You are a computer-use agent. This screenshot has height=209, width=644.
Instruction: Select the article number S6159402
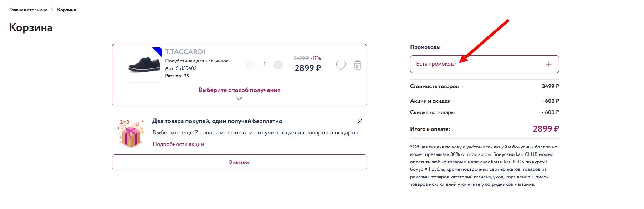click(181, 68)
